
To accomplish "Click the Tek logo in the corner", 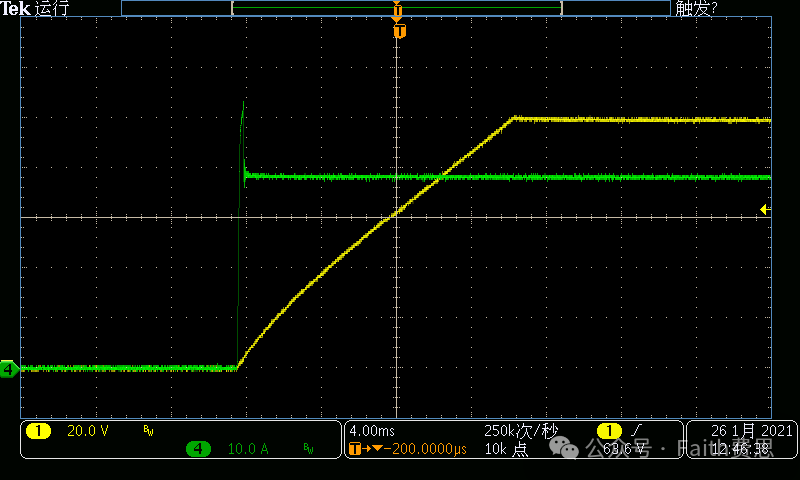I will tap(16, 8).
